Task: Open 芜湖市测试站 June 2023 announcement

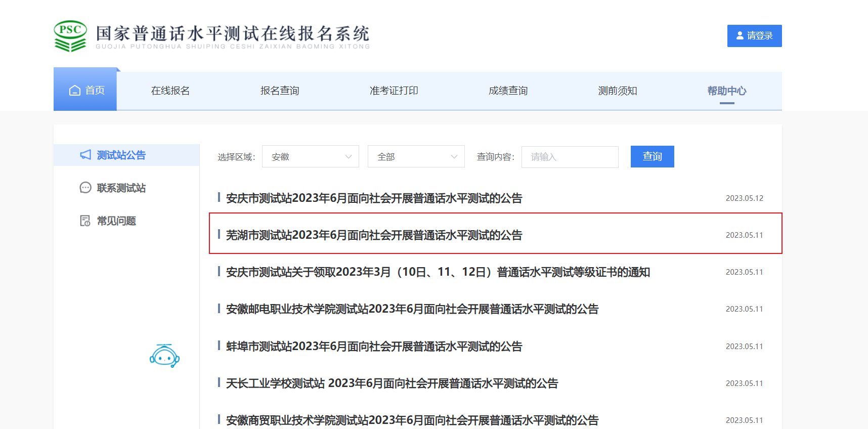Action: click(x=374, y=235)
